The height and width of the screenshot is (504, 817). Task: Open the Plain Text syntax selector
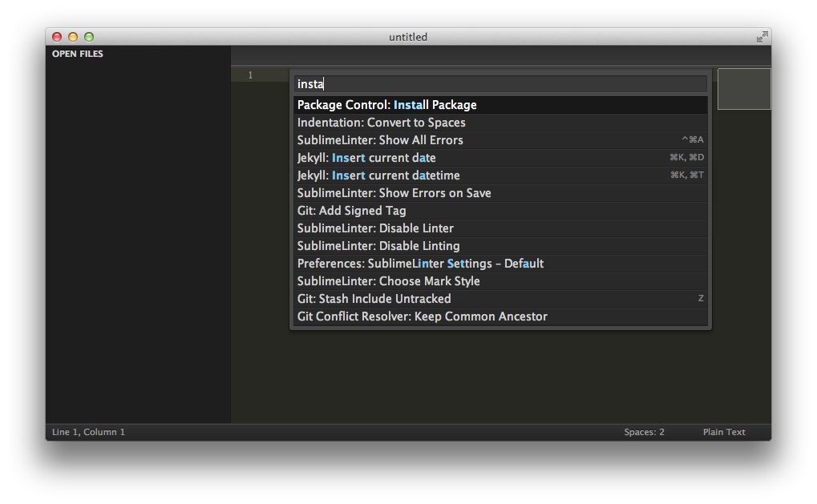722,432
